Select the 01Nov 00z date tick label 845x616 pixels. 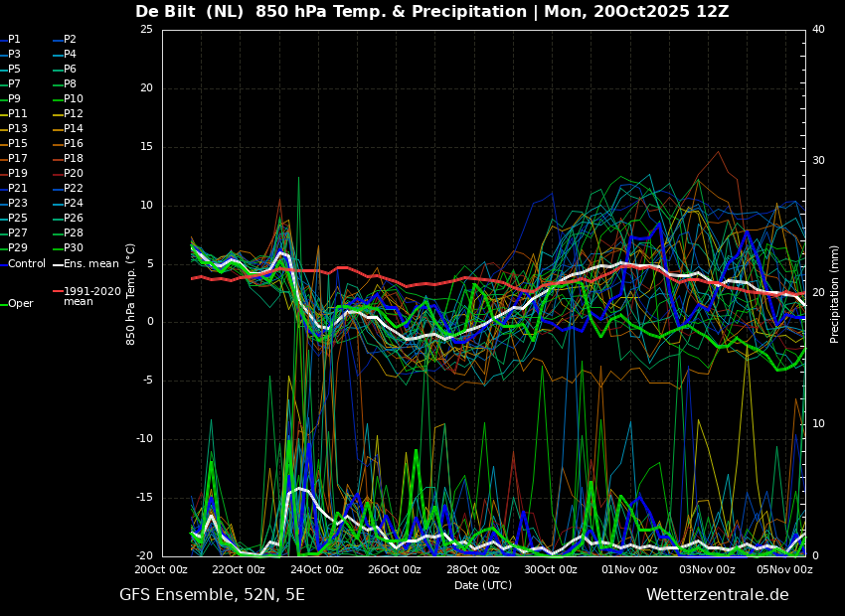tap(631, 569)
